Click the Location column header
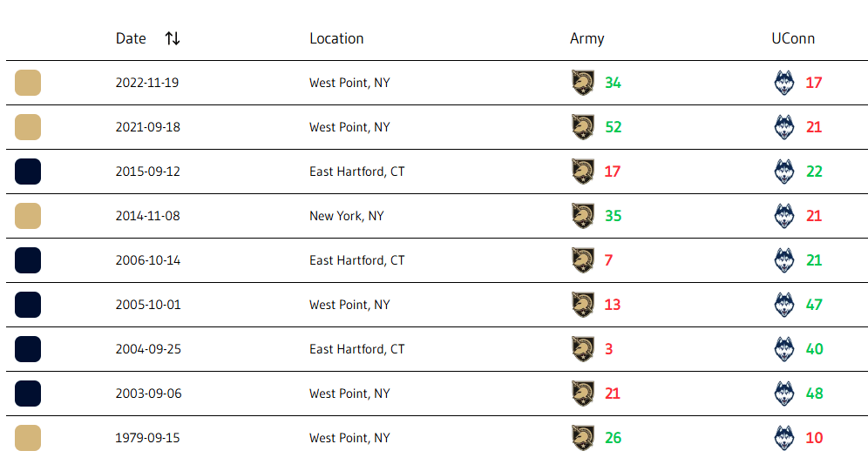This screenshot has width=868, height=471. pos(336,38)
